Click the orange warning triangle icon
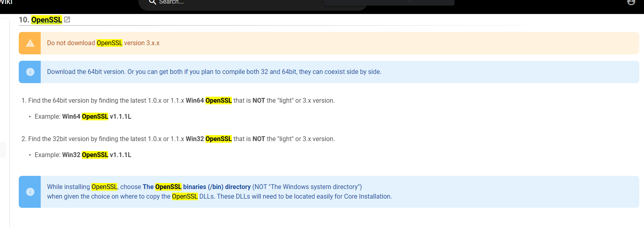Screen dimensions: 644x227 [x=30, y=43]
